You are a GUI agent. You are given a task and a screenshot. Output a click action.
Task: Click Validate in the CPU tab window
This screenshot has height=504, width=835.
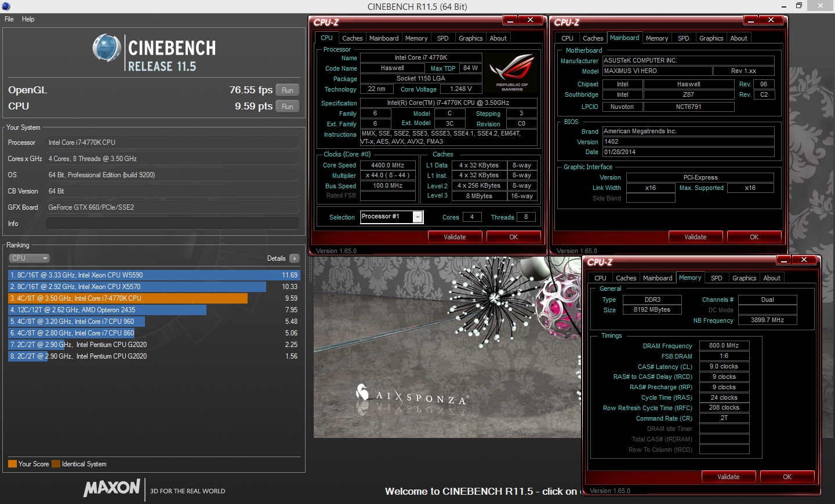coord(455,237)
